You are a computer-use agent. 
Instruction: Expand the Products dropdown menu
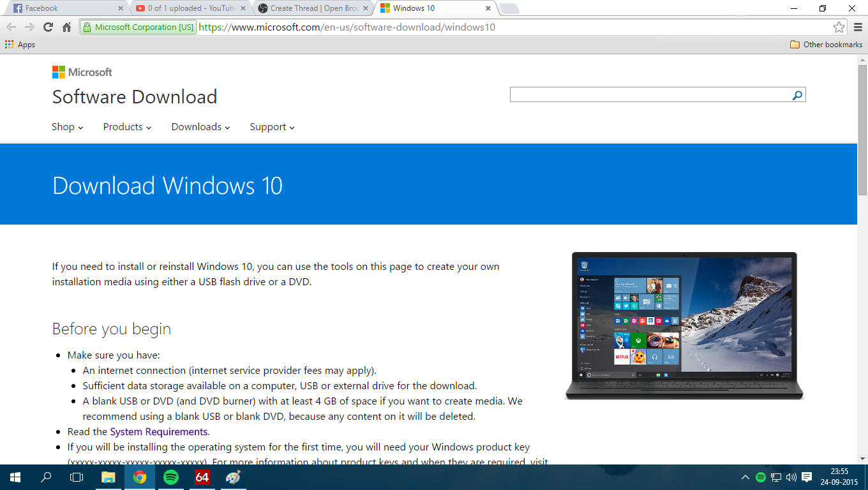coord(128,127)
